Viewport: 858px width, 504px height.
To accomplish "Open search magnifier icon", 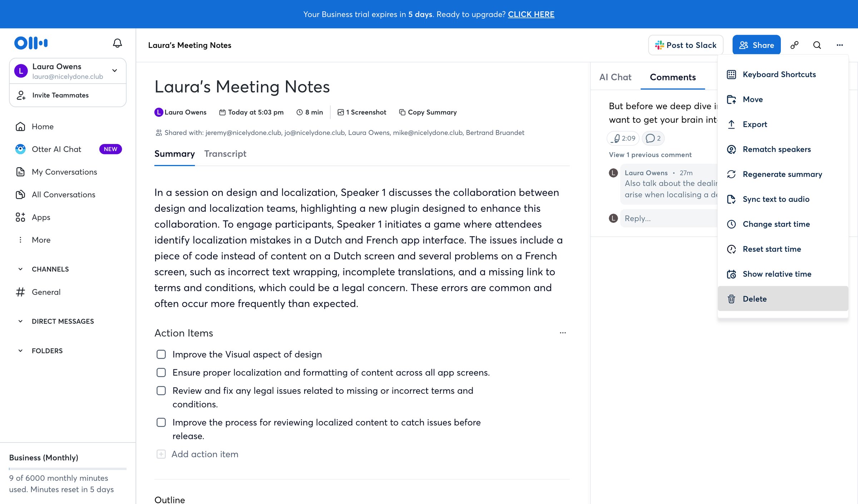I will click(817, 45).
